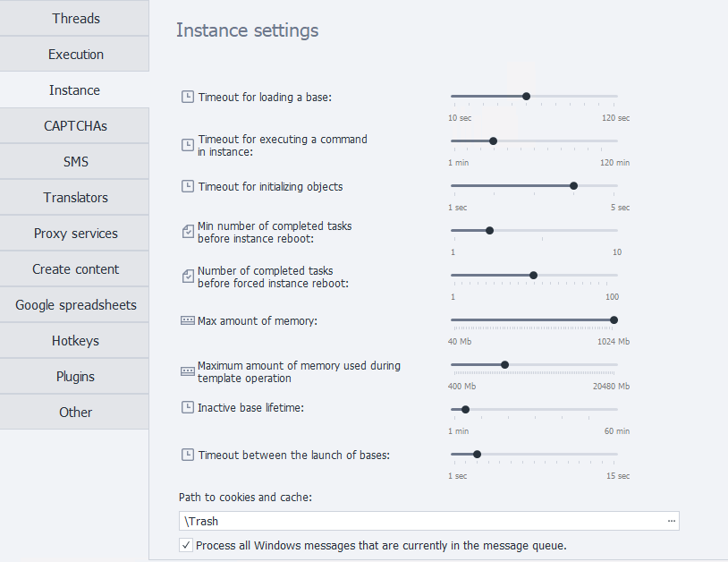The image size is (728, 562).
Task: Click memory icon next to Max amount of memory
Action: (188, 320)
